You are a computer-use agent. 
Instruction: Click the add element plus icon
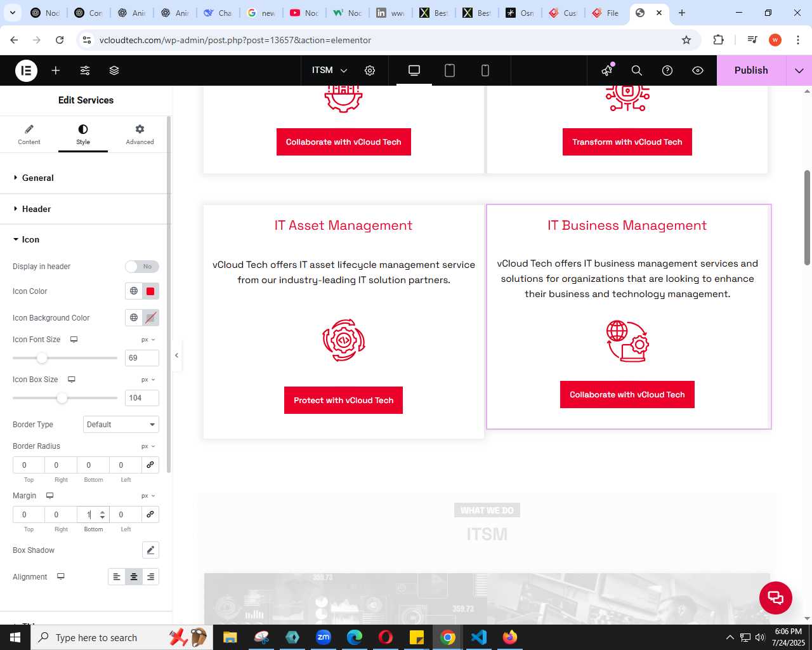(56, 70)
